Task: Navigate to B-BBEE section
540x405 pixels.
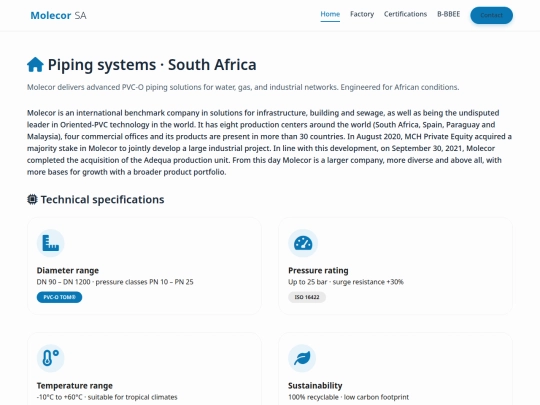Action: [448, 14]
